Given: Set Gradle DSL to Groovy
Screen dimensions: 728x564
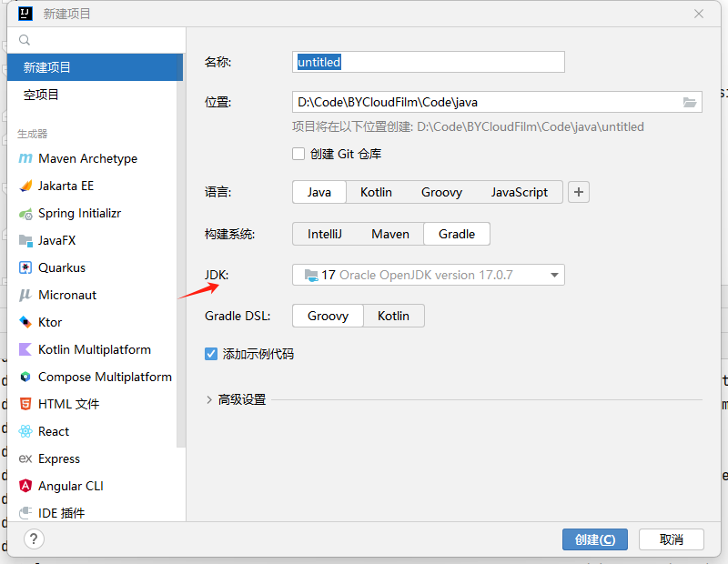Looking at the screenshot, I should [x=328, y=316].
